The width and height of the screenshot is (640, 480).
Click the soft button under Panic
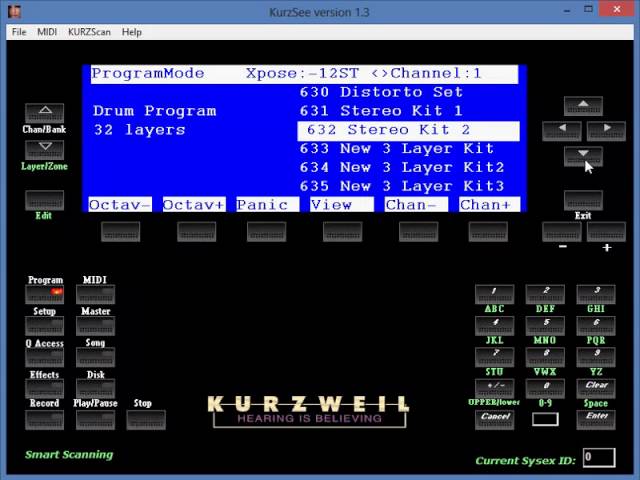[267, 231]
